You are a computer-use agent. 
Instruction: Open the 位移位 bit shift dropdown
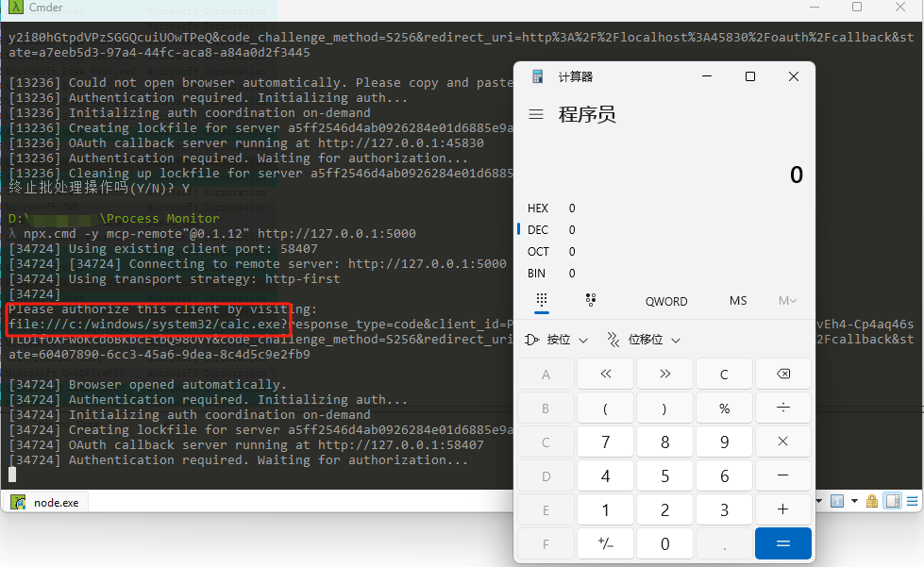[644, 340]
